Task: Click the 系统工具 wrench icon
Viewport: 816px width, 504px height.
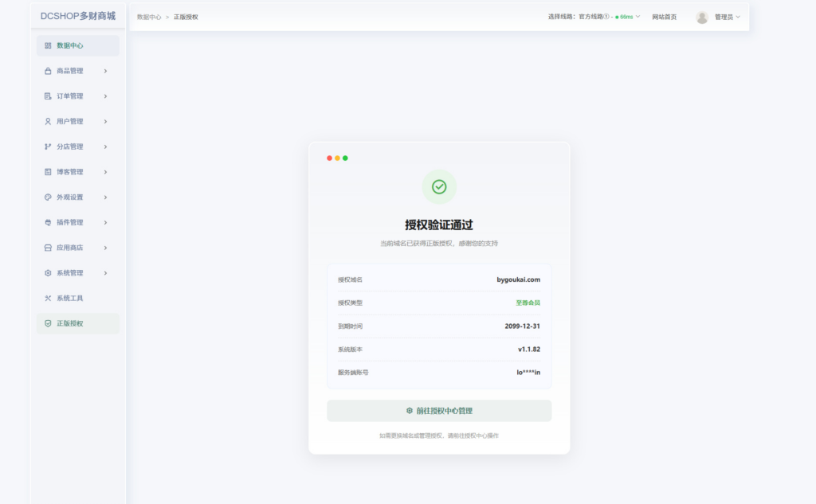Action: tap(48, 298)
